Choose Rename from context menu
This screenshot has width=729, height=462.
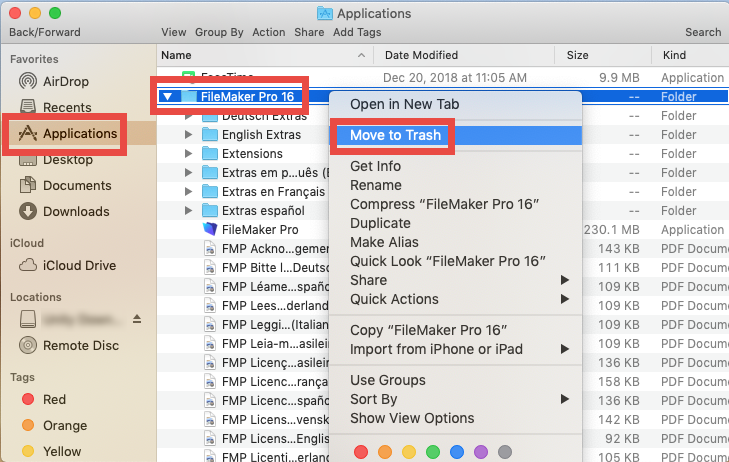pos(456,185)
